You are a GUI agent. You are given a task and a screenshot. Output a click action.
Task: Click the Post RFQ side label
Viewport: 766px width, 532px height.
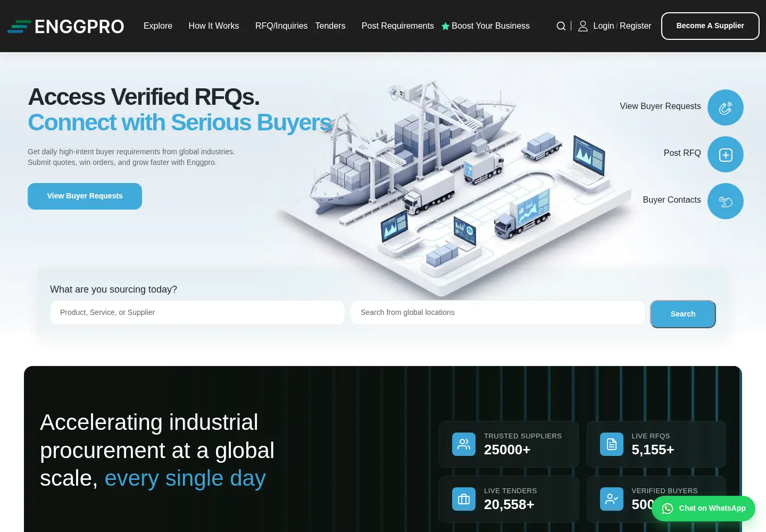point(682,153)
